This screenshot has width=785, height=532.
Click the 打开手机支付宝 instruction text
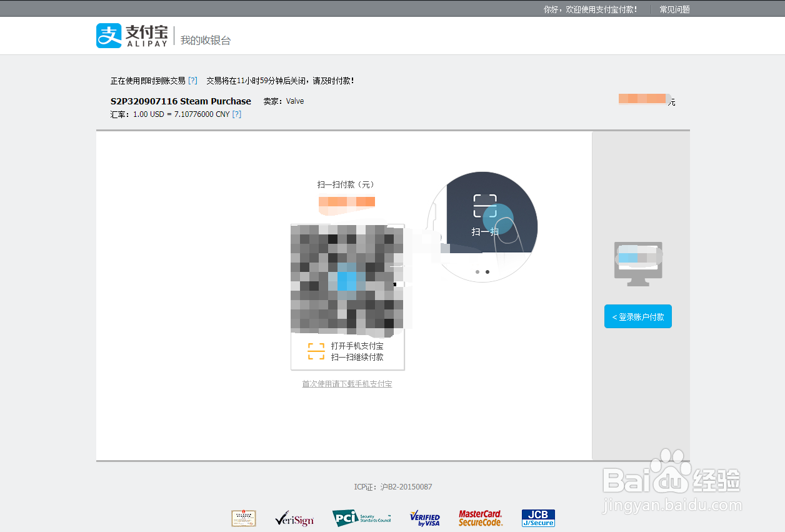[357, 346]
